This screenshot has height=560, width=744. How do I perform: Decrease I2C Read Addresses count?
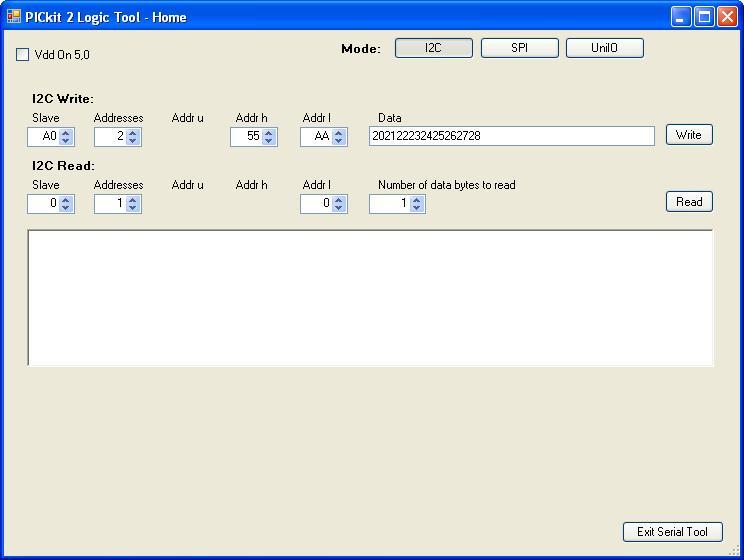click(133, 208)
